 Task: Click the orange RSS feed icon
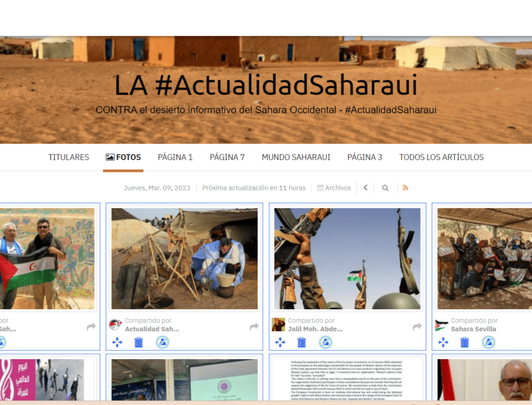(405, 187)
